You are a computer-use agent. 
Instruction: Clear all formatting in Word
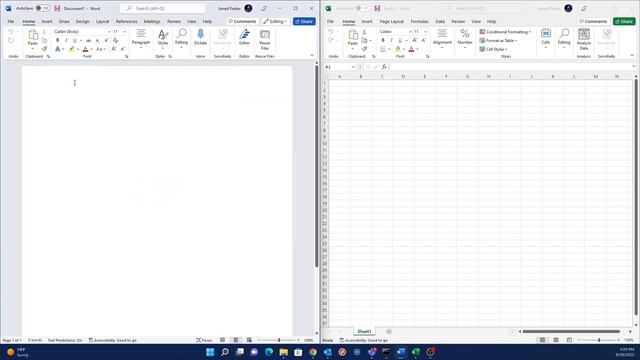116,40
